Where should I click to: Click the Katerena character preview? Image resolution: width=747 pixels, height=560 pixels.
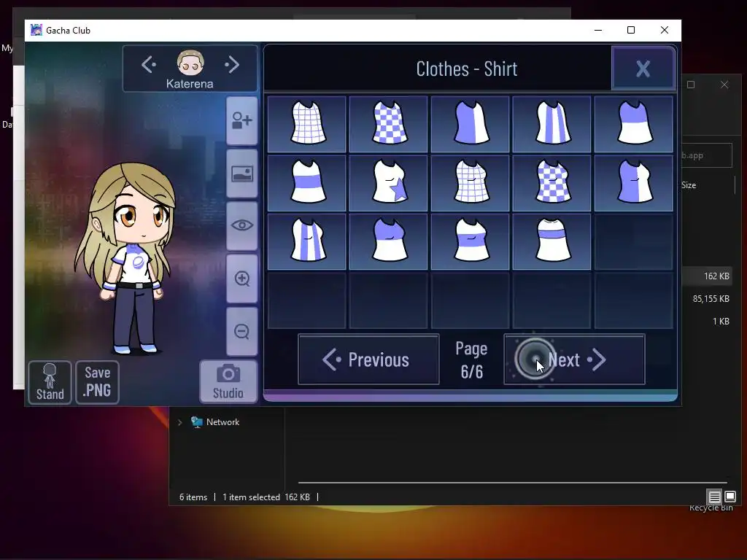(125, 260)
